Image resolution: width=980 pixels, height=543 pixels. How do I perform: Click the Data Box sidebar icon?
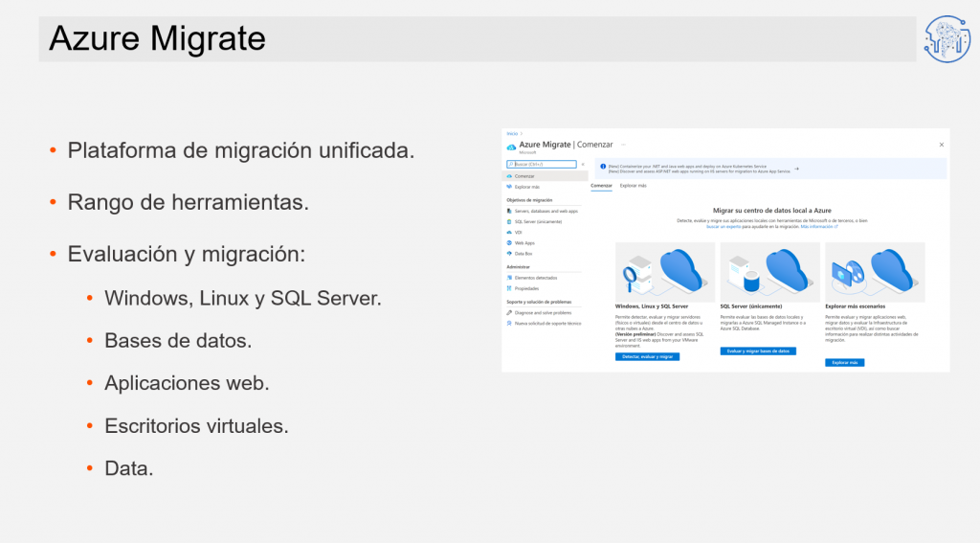click(509, 254)
